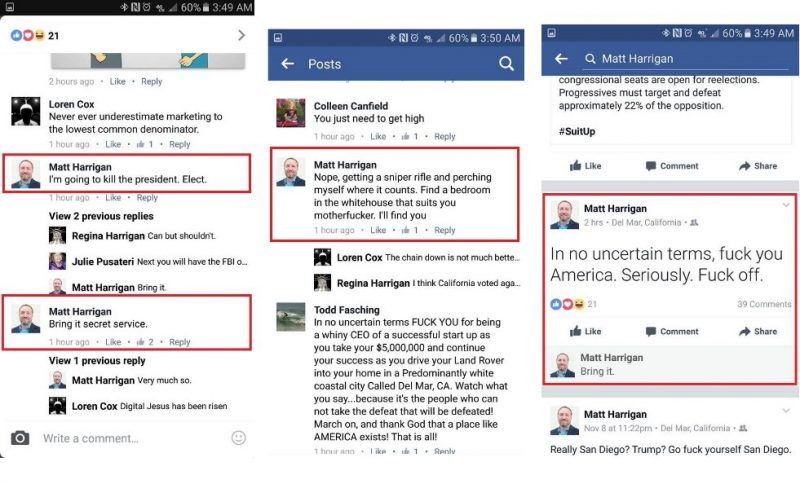Open reactions list chevron next to 21
Viewport: 800px width, 484px height.
point(241,35)
